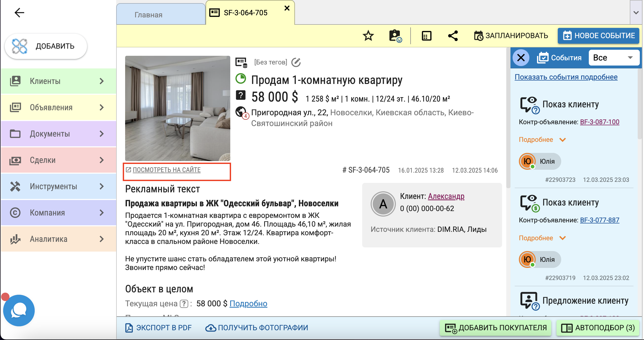Edit tags with the pencil icon
The image size is (644, 340).
[296, 62]
